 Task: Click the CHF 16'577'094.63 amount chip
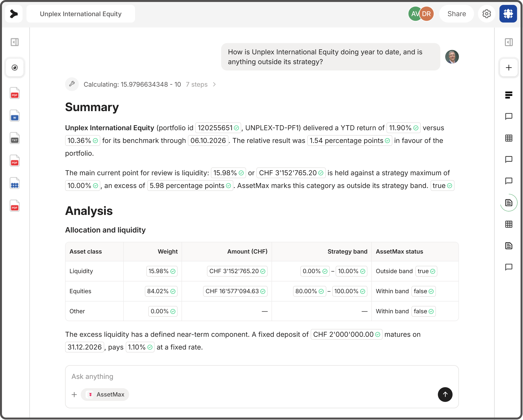235,291
